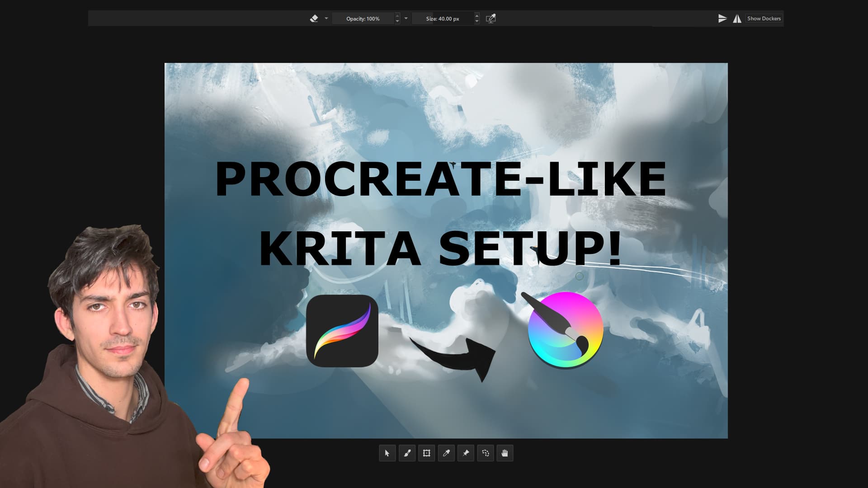
Task: Select the eyedropper color sampler tool
Action: tap(446, 453)
